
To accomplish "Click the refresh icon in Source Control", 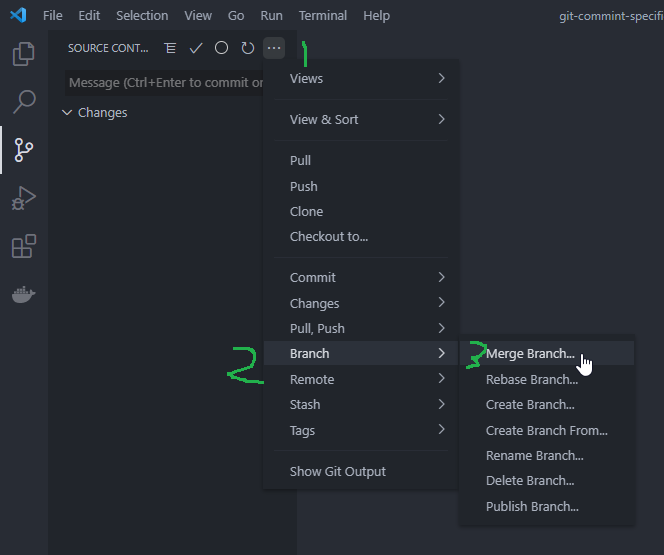I will 248,48.
